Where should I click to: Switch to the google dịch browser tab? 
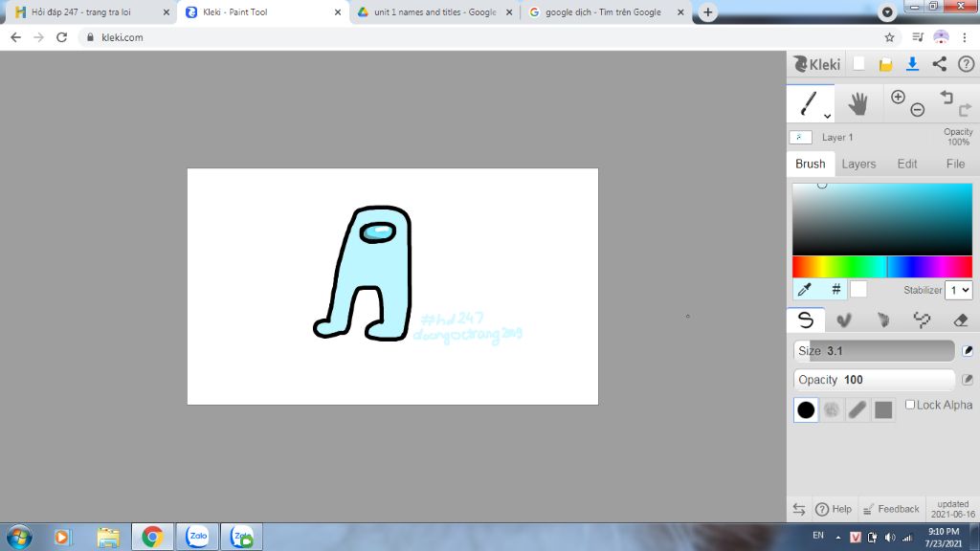(x=606, y=12)
